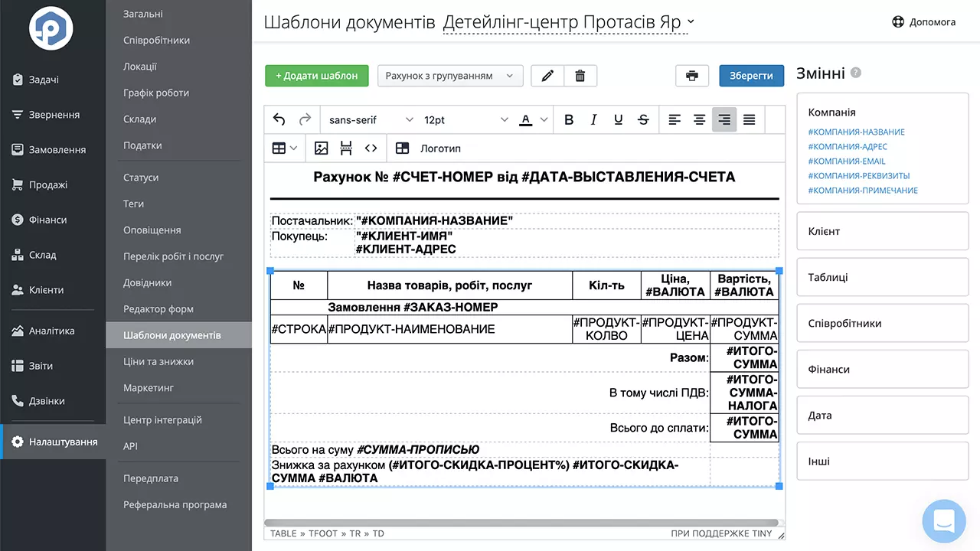Open the Рахунок з групуванням template dropdown
Screen dimensions: 980x551
(450, 76)
